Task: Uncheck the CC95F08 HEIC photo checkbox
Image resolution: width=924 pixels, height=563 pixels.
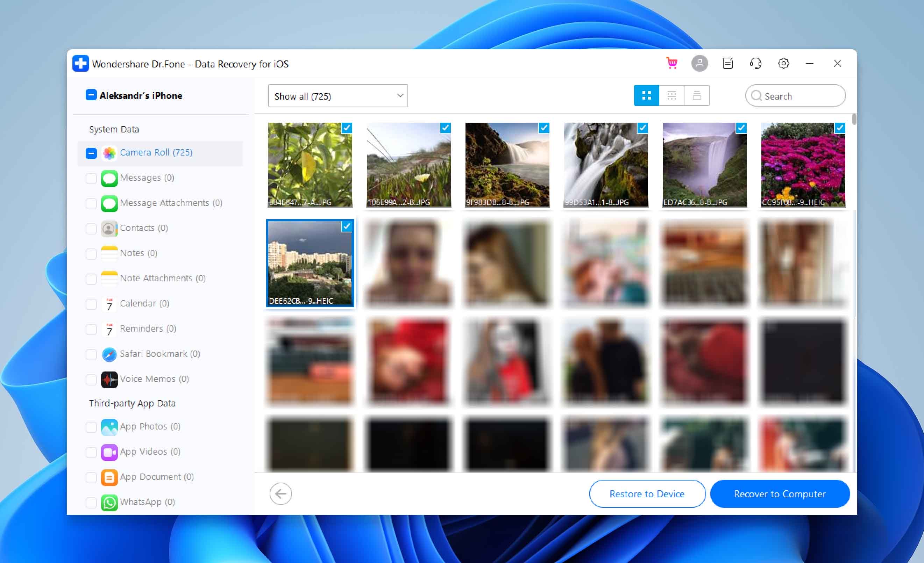Action: tap(840, 128)
